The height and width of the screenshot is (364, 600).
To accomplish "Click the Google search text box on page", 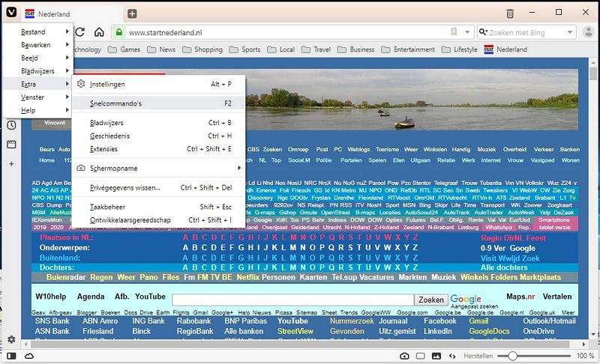I will 293,300.
